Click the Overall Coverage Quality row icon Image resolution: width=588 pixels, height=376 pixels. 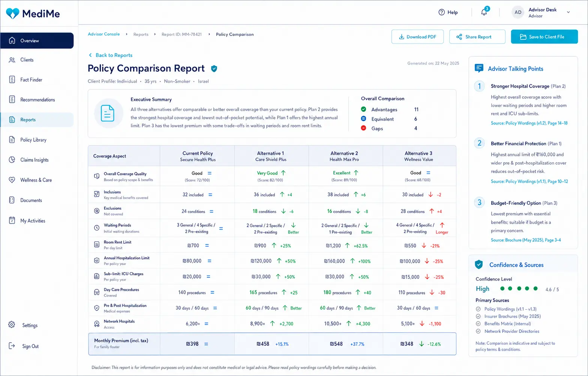pyautogui.click(x=96, y=176)
